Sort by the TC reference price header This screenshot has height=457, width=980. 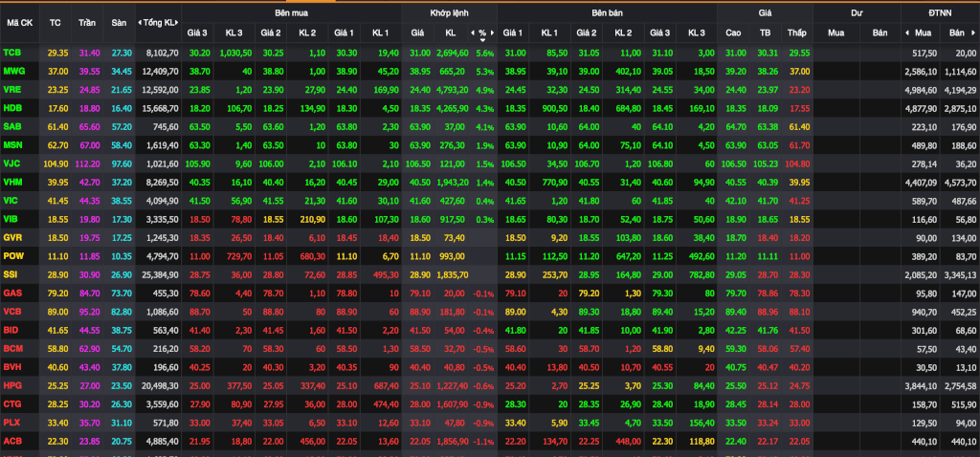point(55,23)
